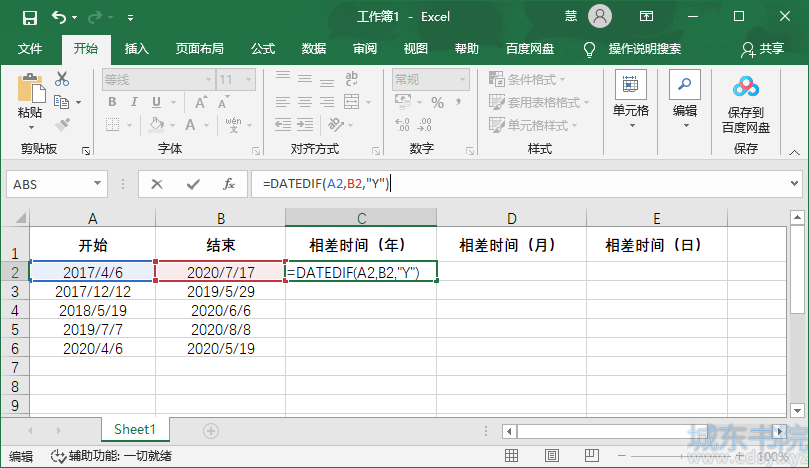
Task: Expand the 粘贴 options arrow
Action: (31, 127)
